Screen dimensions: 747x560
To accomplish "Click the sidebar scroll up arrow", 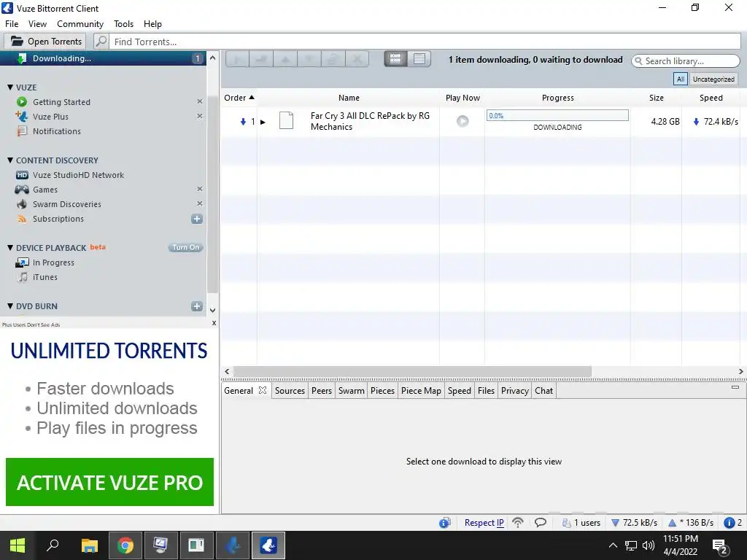I will point(212,58).
